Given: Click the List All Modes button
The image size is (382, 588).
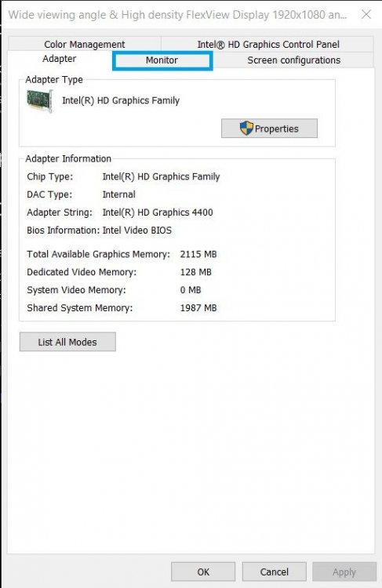Looking at the screenshot, I should tap(67, 342).
